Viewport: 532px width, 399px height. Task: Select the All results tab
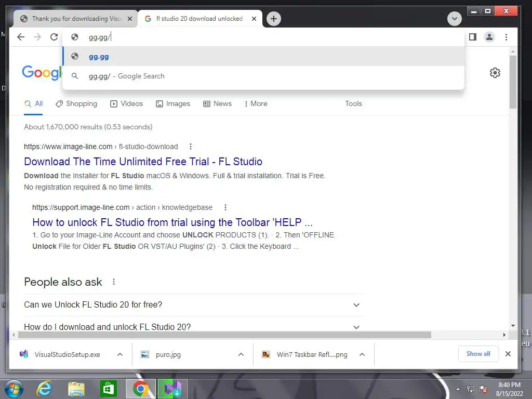point(33,104)
